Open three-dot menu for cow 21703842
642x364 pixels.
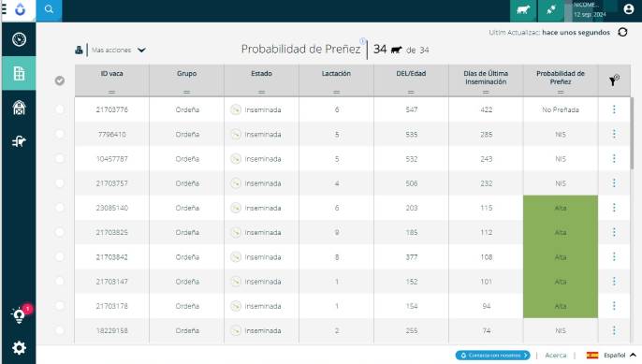pos(614,256)
